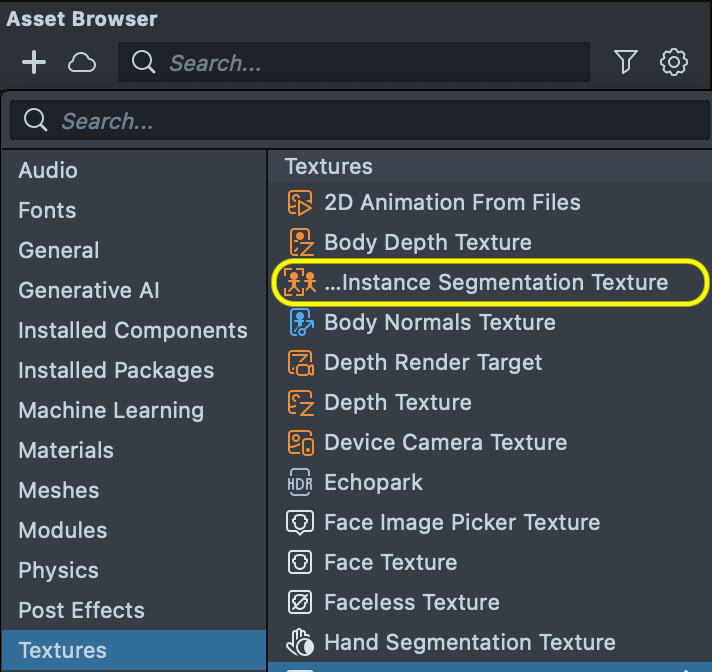Choose Face Image Picker Texture
The image size is (712, 672).
tap(462, 523)
